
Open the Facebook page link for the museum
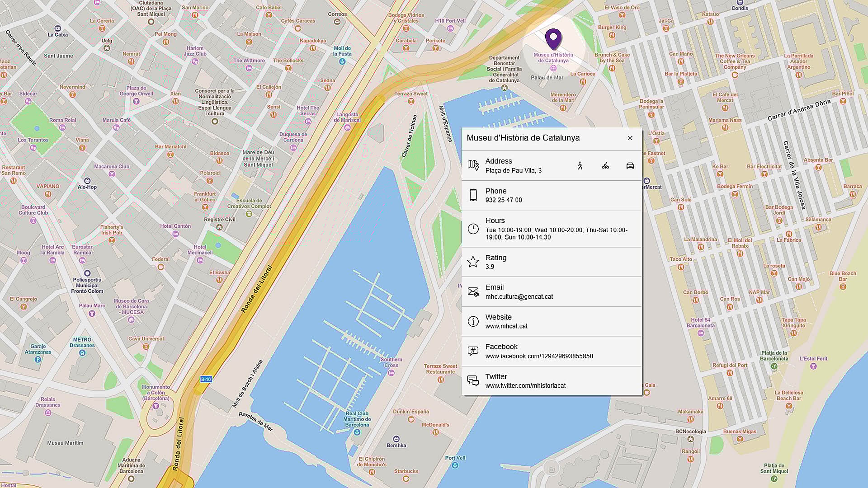click(539, 356)
